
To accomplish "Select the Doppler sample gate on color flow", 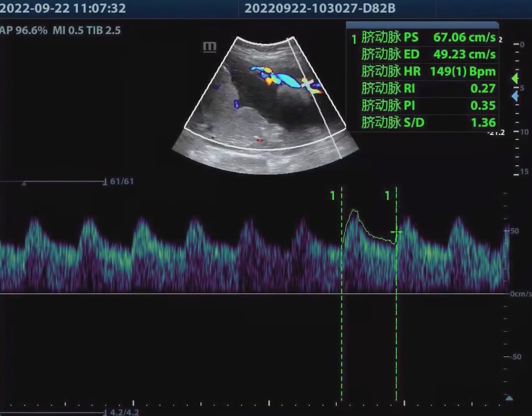I will click(x=307, y=83).
